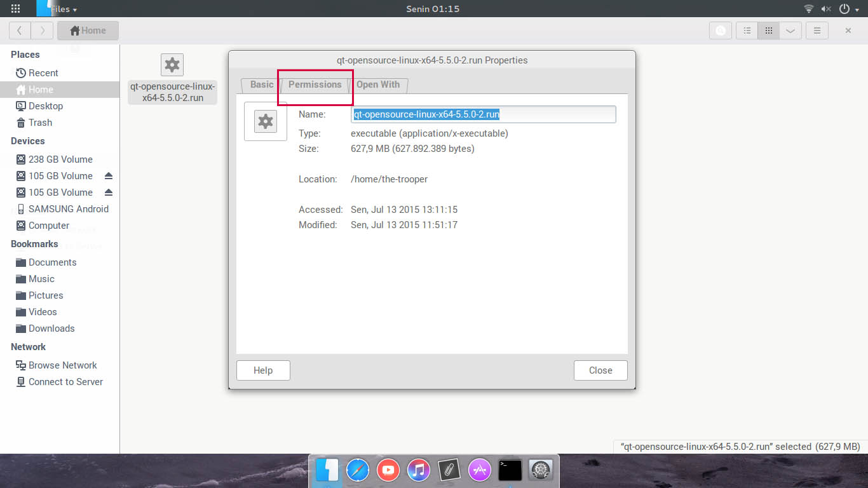Viewport: 868px width, 488px height.
Task: Click accessed date "Sen, Jul 13 2015 13:11:15"
Action: tap(404, 210)
